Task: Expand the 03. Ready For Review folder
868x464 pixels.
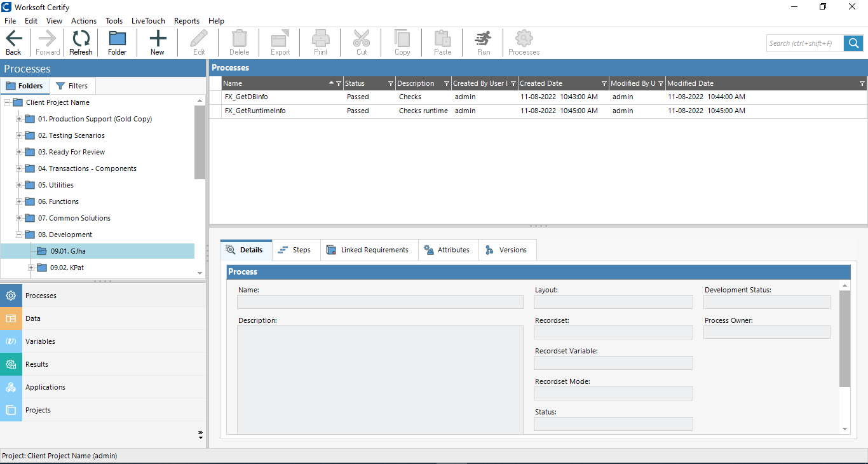Action: coord(19,152)
